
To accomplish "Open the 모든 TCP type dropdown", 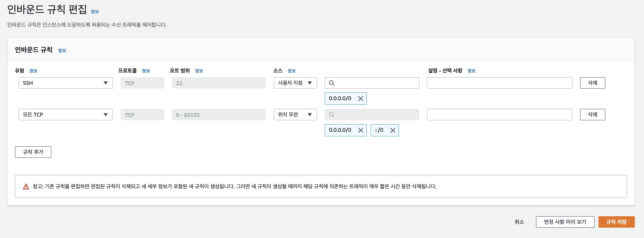I will click(66, 115).
